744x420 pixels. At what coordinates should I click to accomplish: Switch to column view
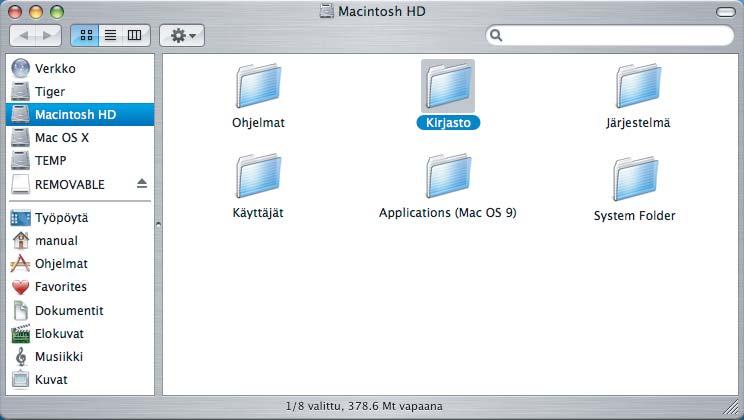[x=135, y=35]
